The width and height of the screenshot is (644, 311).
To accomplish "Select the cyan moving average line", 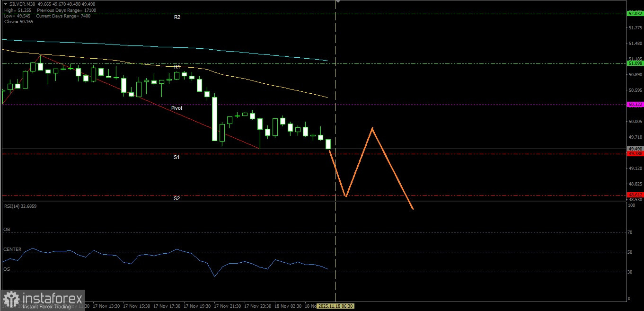I will pos(166,47).
